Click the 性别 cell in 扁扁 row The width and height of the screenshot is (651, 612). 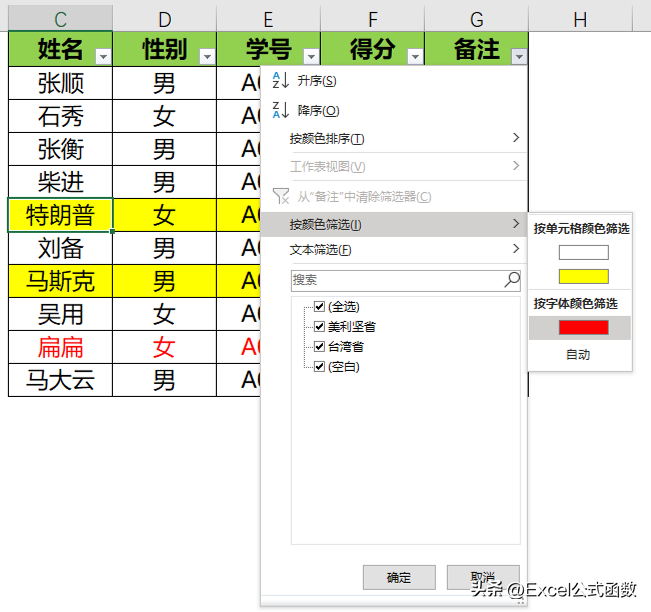164,347
